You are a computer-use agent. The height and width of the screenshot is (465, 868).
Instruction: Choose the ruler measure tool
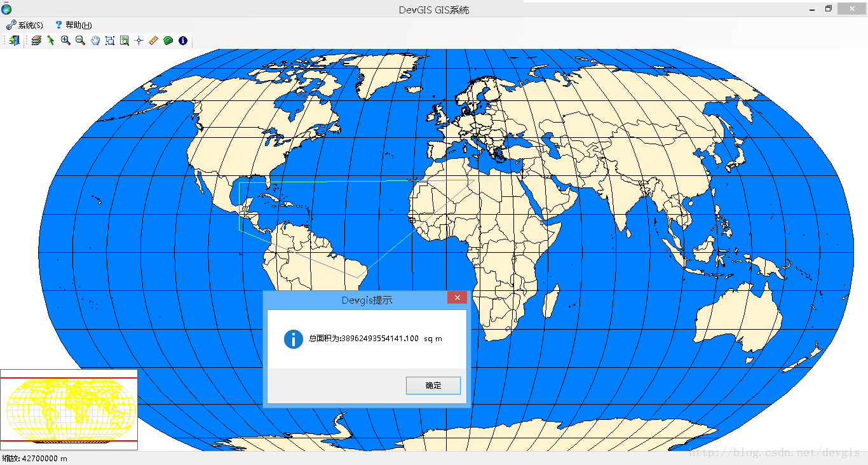pyautogui.click(x=154, y=41)
